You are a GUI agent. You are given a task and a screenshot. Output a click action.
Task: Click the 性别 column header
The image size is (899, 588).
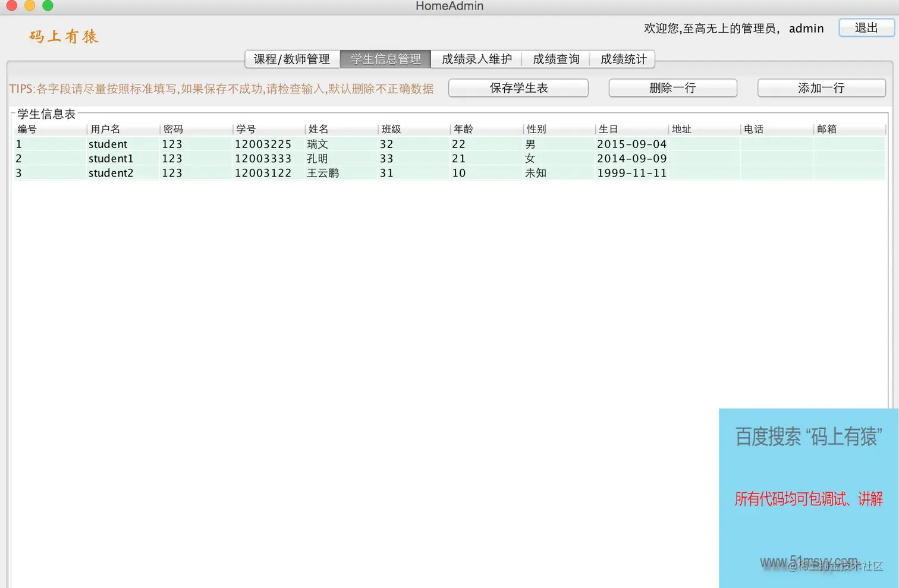pyautogui.click(x=559, y=129)
